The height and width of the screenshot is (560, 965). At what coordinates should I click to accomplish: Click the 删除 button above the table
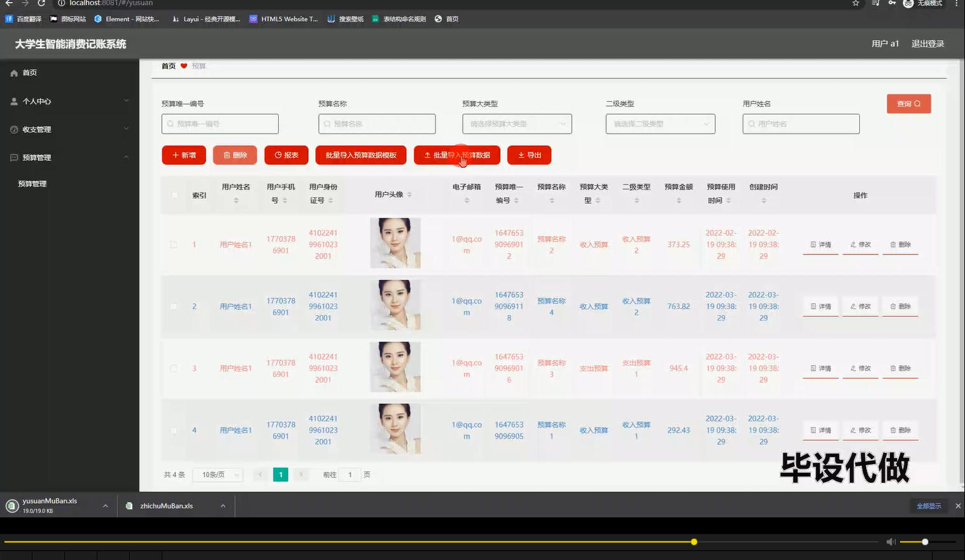click(235, 155)
